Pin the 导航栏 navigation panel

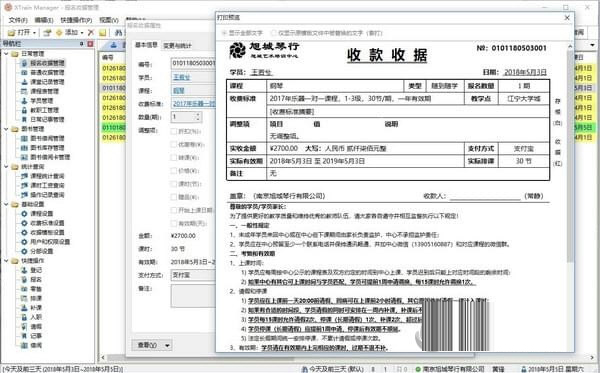(x=82, y=44)
